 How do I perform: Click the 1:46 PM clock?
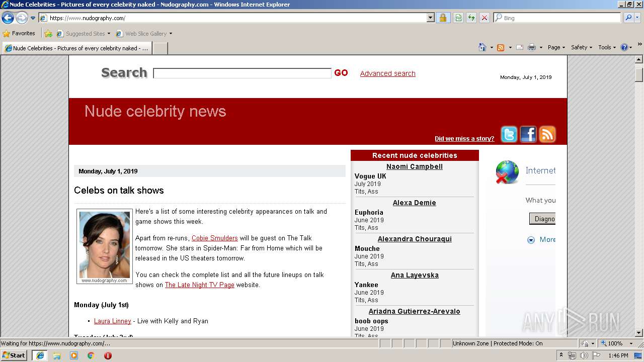(x=618, y=355)
